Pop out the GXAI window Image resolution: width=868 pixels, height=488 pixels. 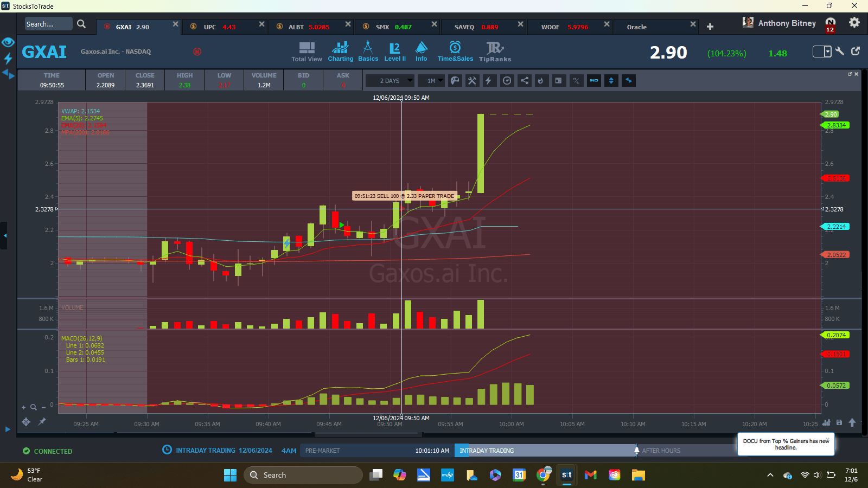[x=856, y=51]
